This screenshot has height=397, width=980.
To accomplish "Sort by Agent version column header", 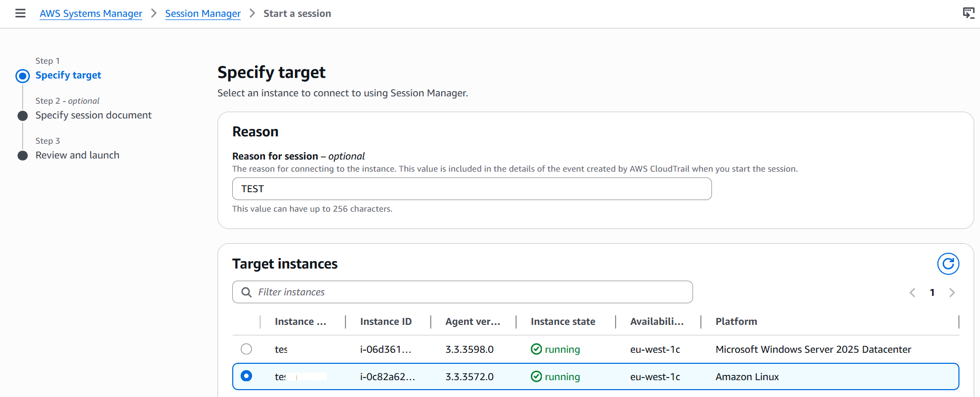I will coord(473,322).
